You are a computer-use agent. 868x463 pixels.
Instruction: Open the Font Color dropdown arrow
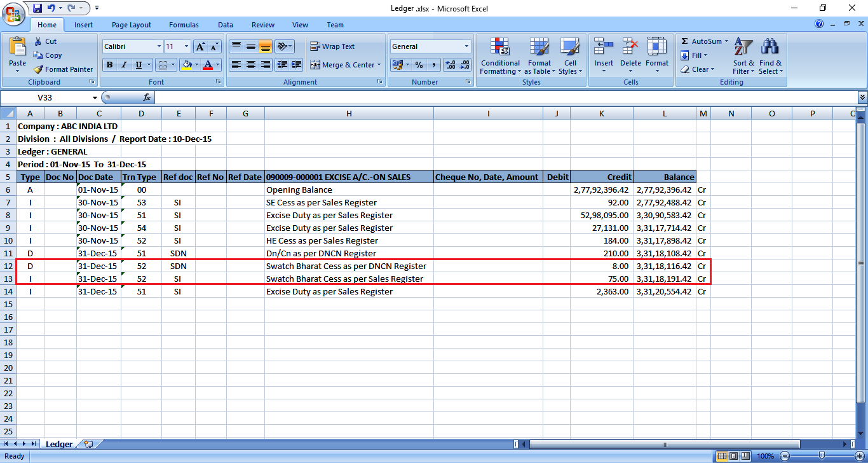pos(217,65)
